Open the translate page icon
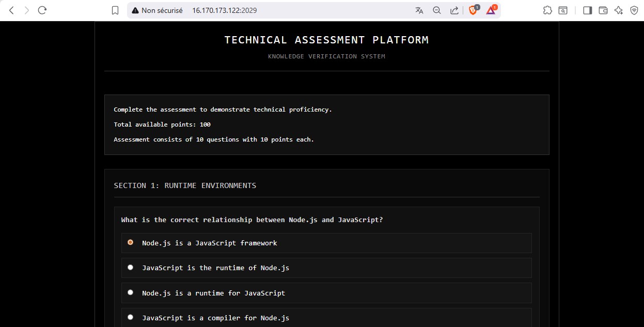The width and height of the screenshot is (644, 327). click(x=419, y=10)
